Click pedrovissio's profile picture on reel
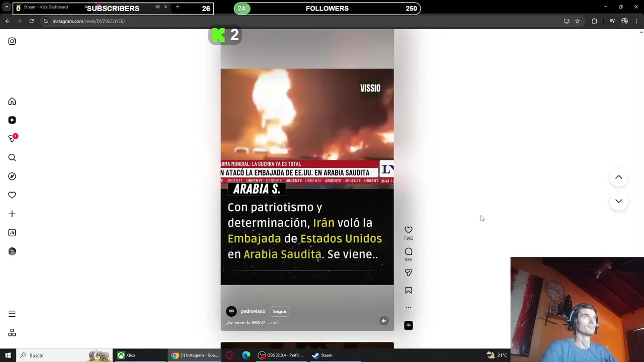This screenshot has height=362, width=644. (231, 311)
